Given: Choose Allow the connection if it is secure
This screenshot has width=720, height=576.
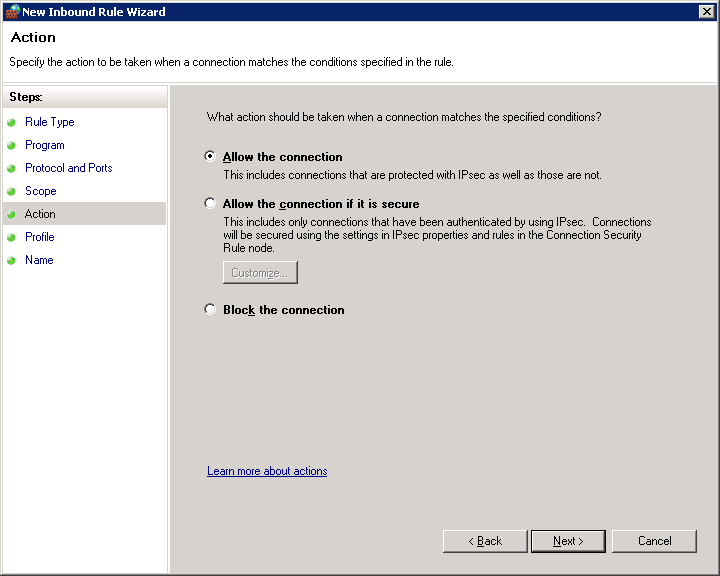Looking at the screenshot, I should (210, 203).
